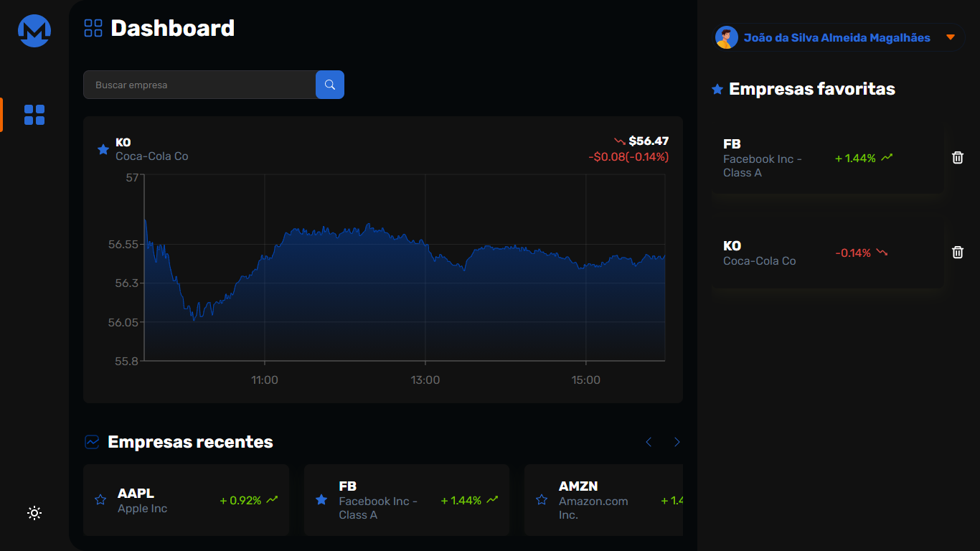This screenshot has width=980, height=551.
Task: Click -0.14% on favorite KO card
Action: click(x=853, y=253)
